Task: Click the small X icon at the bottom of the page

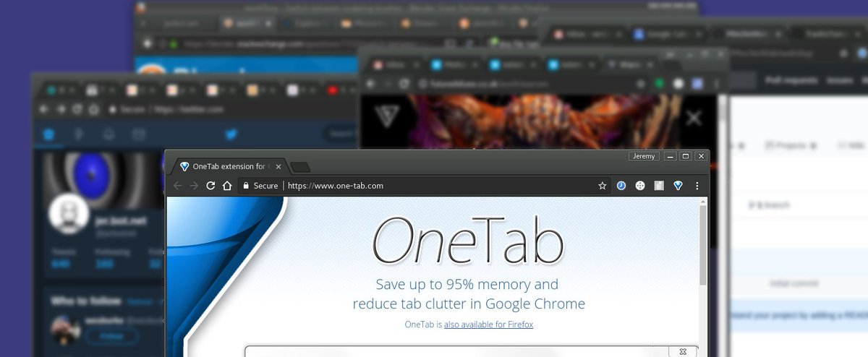Action: point(682,352)
